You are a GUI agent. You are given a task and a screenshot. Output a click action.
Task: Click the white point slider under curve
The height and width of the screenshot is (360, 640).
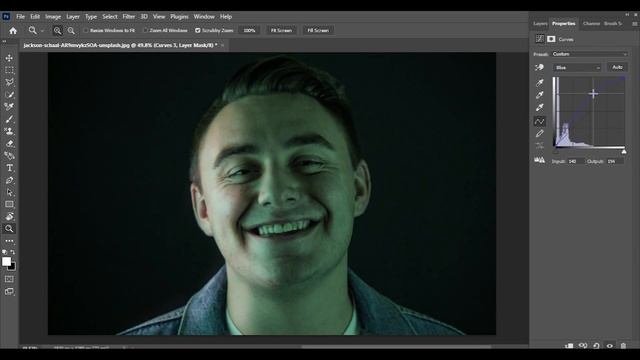[x=624, y=152]
